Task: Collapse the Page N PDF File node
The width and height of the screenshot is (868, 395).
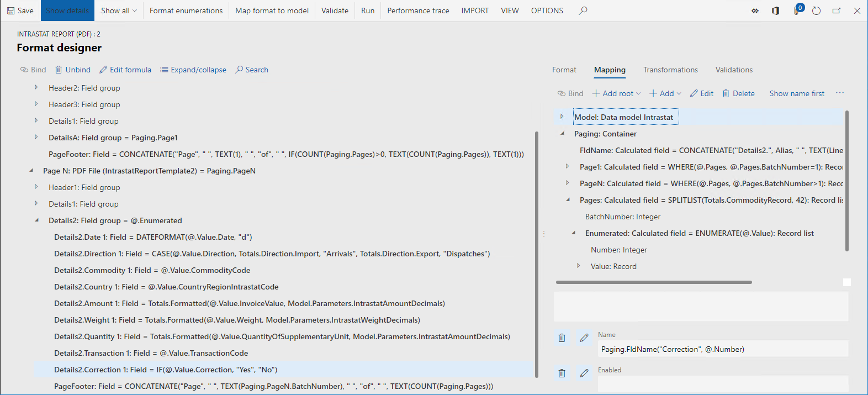Action: tap(31, 171)
